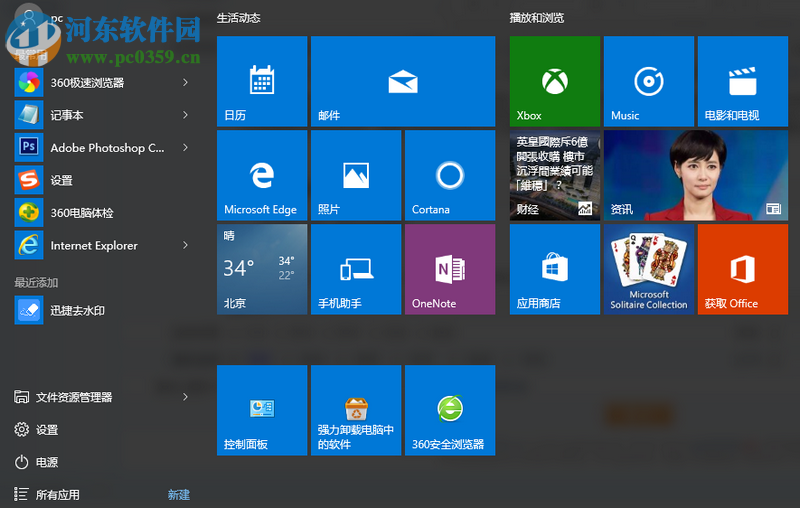
Task: Click the 电源 power option
Action: tap(46, 462)
